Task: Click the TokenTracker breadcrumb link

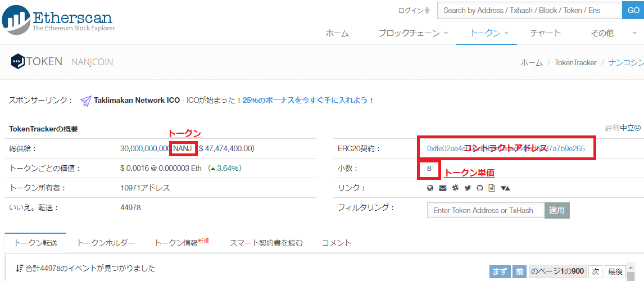Action: pyautogui.click(x=575, y=62)
